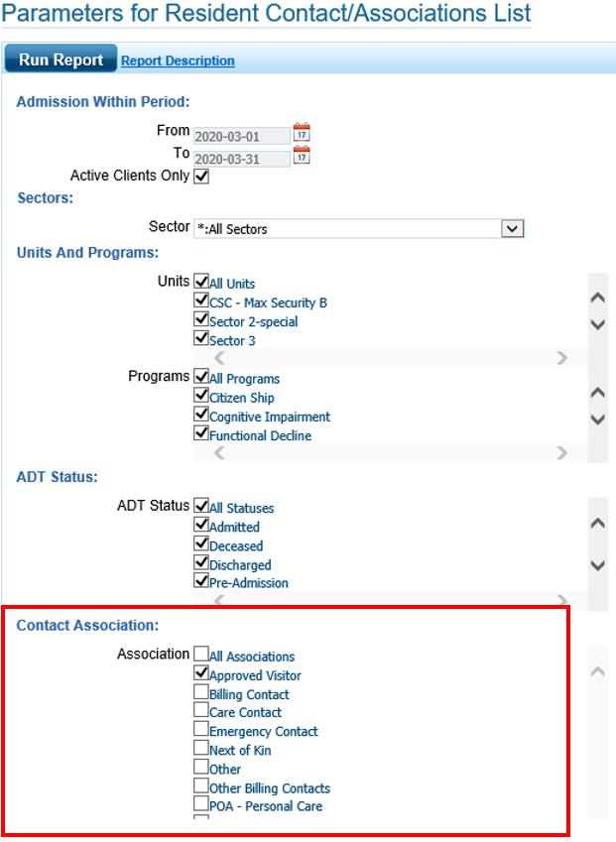Image resolution: width=616 pixels, height=842 pixels.
Task: Uncheck the Active Clients Only checkbox
Action: point(201,176)
